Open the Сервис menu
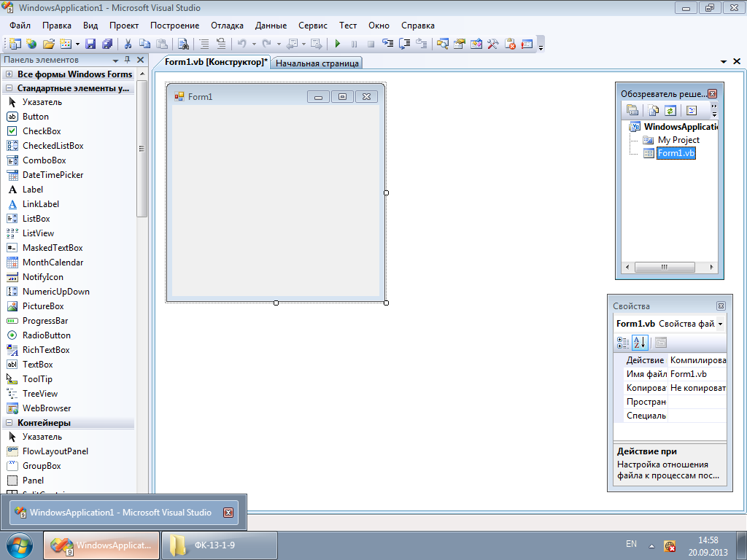747x560 pixels. coord(312,26)
